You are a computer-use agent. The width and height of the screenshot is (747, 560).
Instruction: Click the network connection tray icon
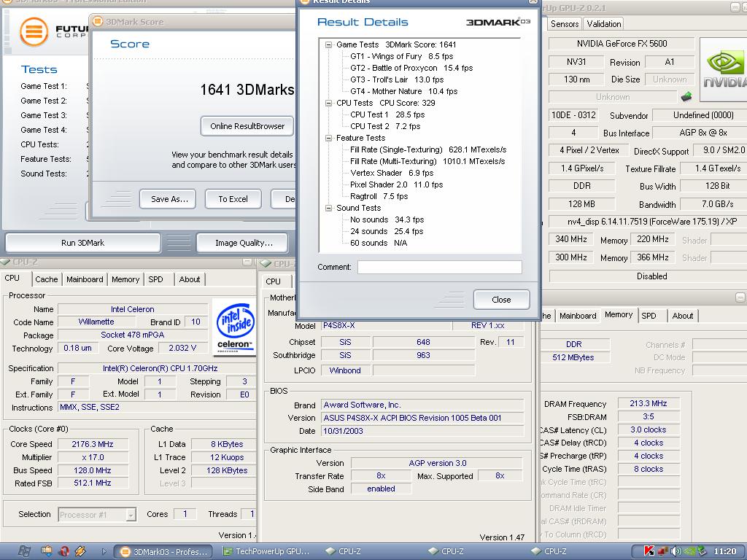[x=703, y=551]
